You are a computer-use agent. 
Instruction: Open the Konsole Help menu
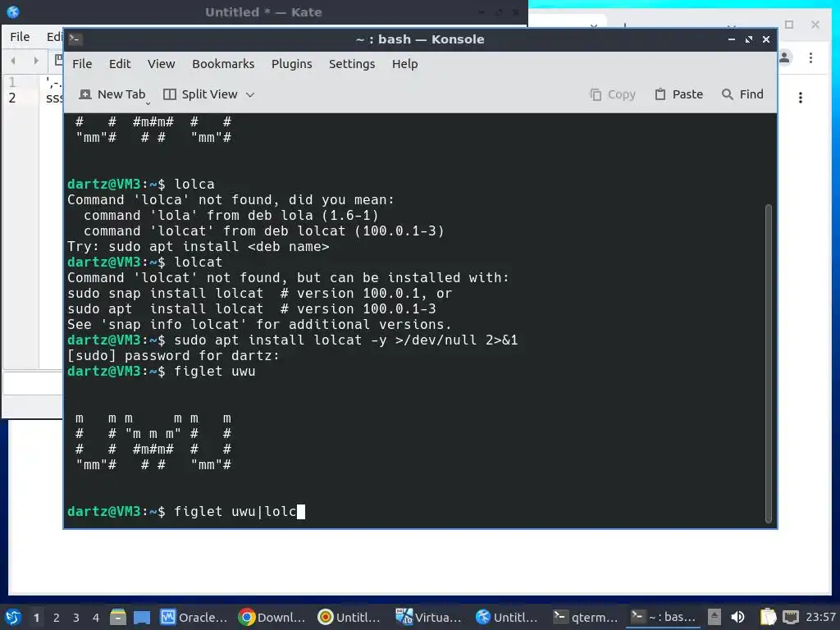(404, 64)
